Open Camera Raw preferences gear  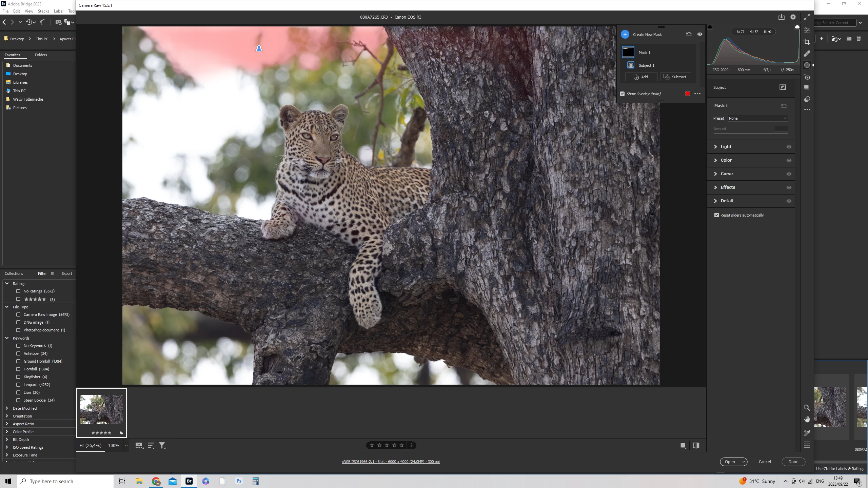pyautogui.click(x=793, y=17)
